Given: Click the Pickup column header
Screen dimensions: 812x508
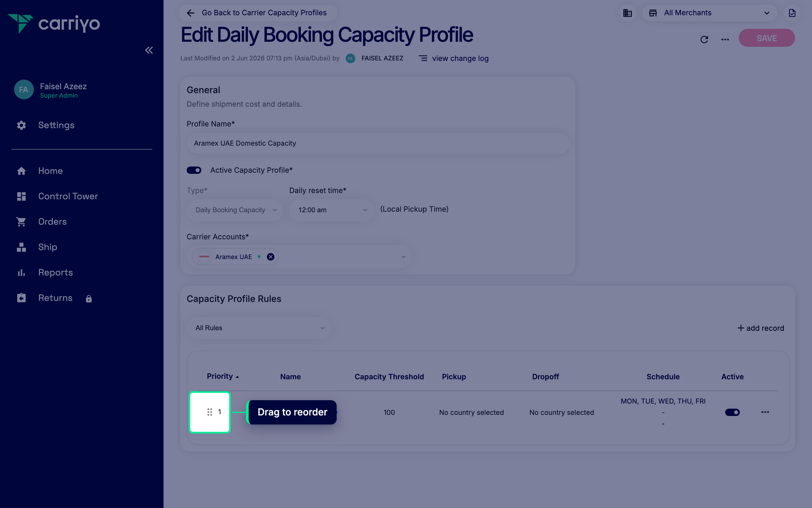Looking at the screenshot, I should coord(454,377).
